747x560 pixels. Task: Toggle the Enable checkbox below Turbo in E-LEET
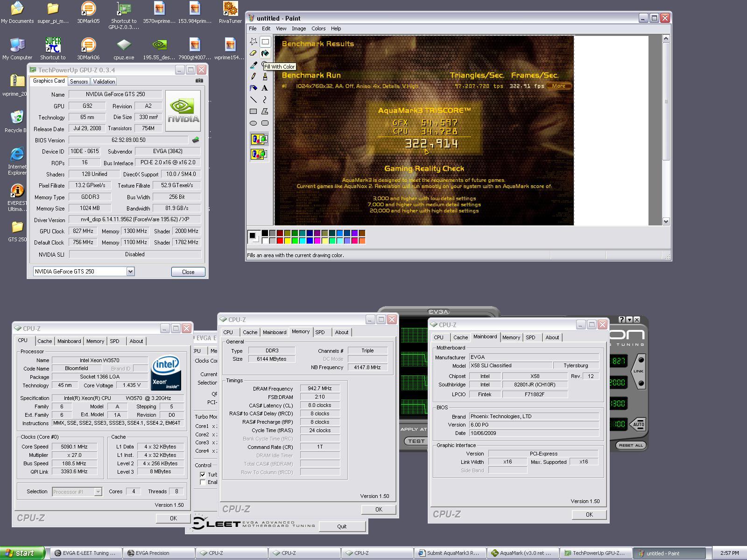[203, 482]
